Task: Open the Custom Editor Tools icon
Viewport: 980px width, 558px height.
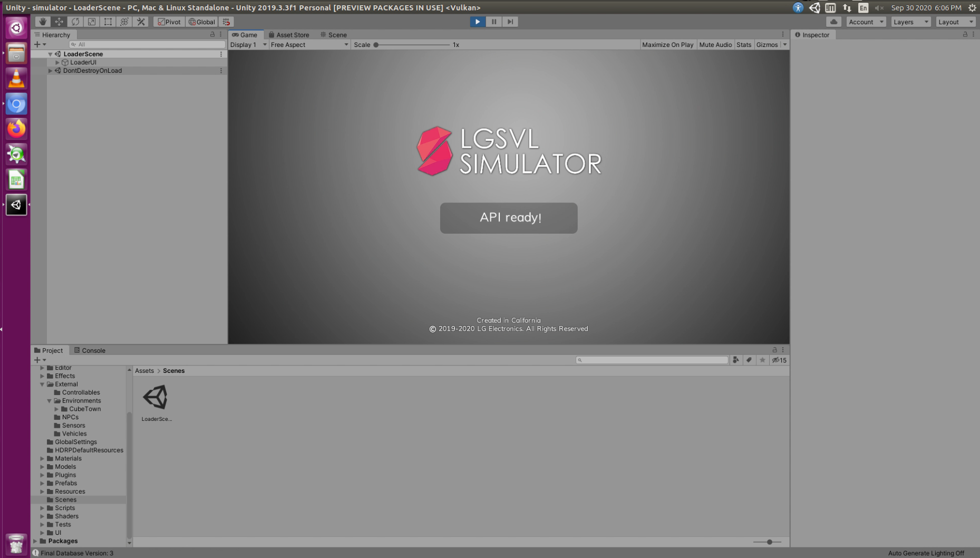Action: click(140, 22)
